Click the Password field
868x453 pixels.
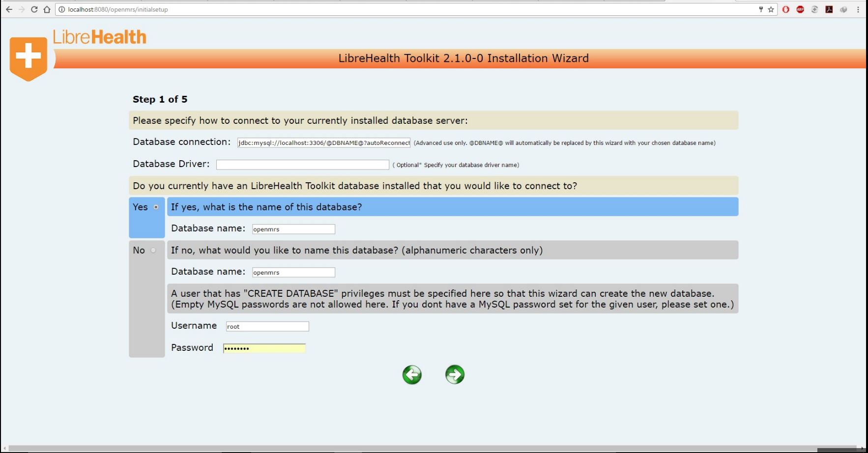click(264, 348)
